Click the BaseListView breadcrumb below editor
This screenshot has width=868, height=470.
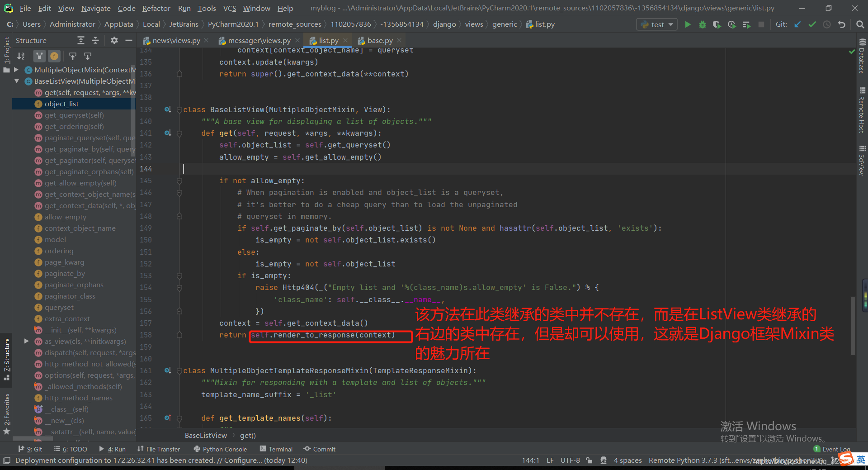tap(206, 435)
